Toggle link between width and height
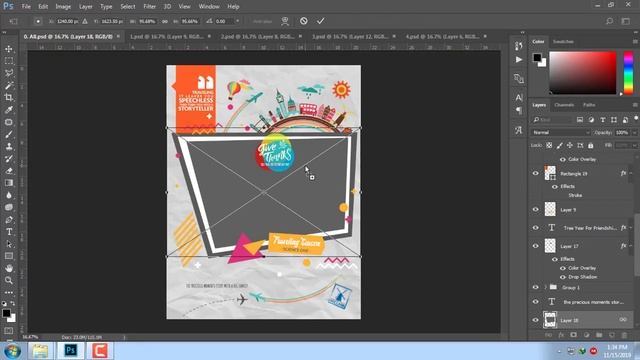Image resolution: width=640 pixels, height=360 pixels. (x=164, y=21)
